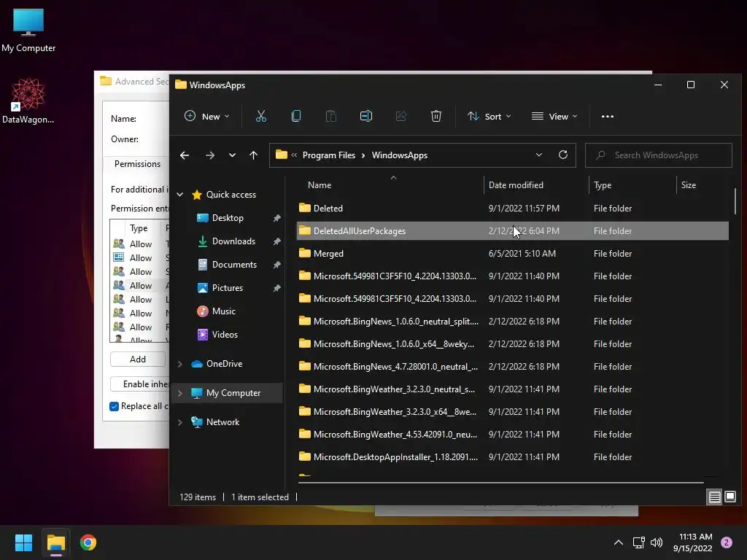Open the clock and date flyout
This screenshot has height=560, width=747.
click(693, 542)
